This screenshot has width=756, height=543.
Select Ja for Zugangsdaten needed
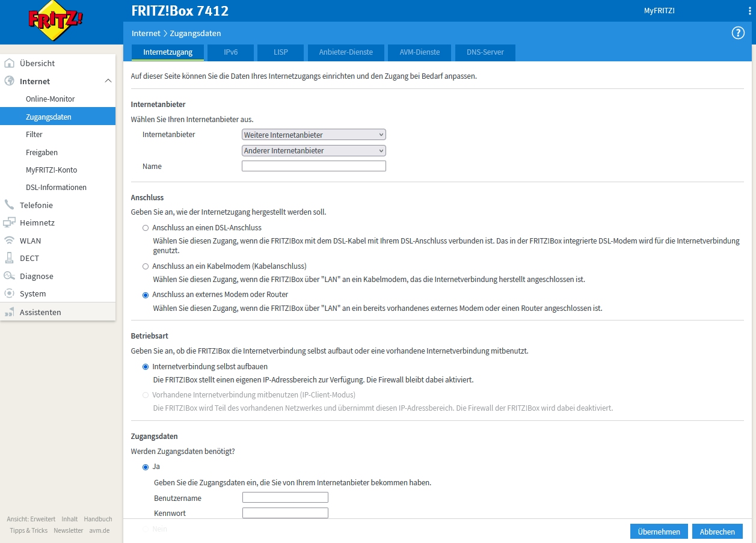pyautogui.click(x=145, y=467)
